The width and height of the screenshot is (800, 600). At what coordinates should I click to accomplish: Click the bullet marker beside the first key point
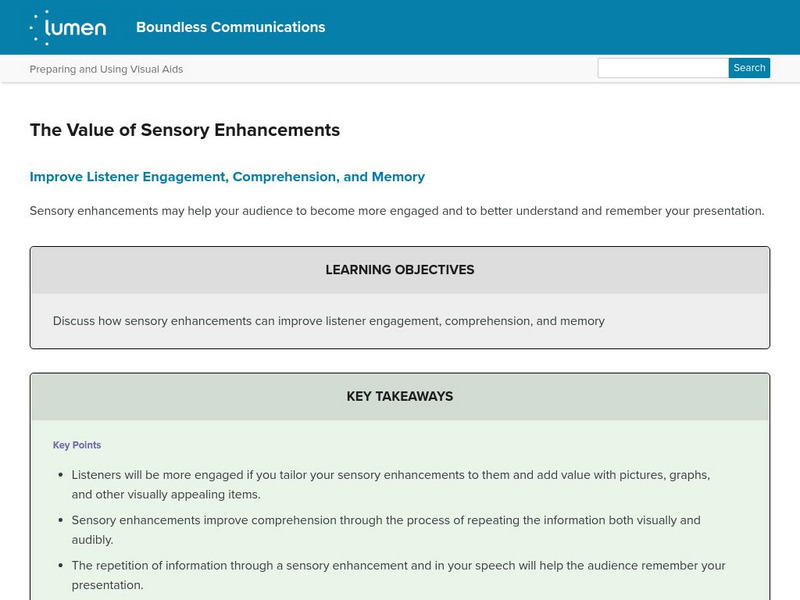point(60,476)
